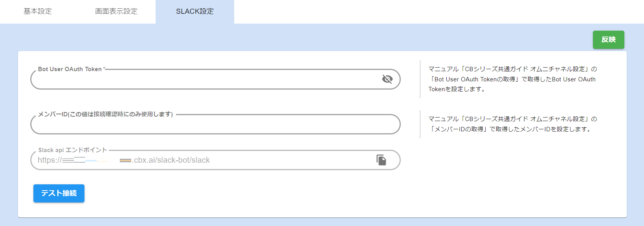Click the cbx.ai/slack-bot/slack URL text

pos(172,160)
